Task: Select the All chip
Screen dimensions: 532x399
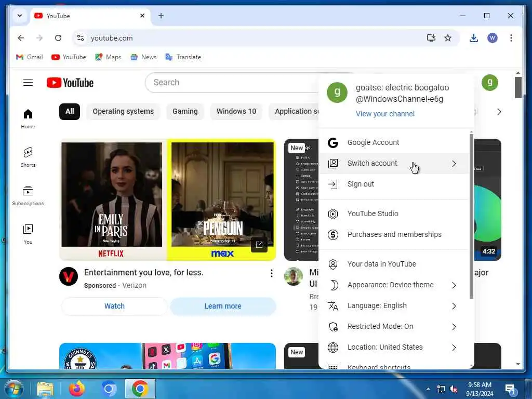Action: pos(70,112)
